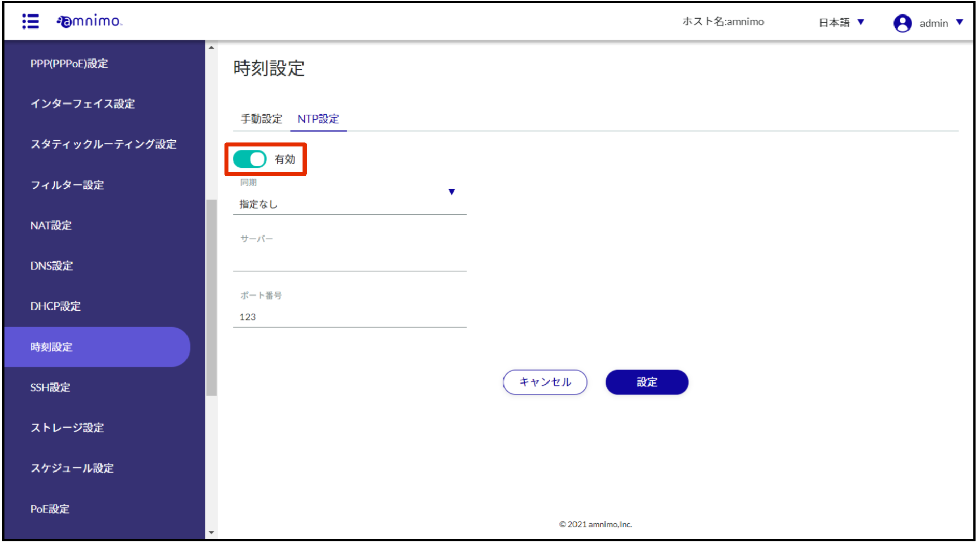Viewport: 980px width, 545px height.
Task: Click the sidebar scrollbar thumb
Action: [x=211, y=298]
